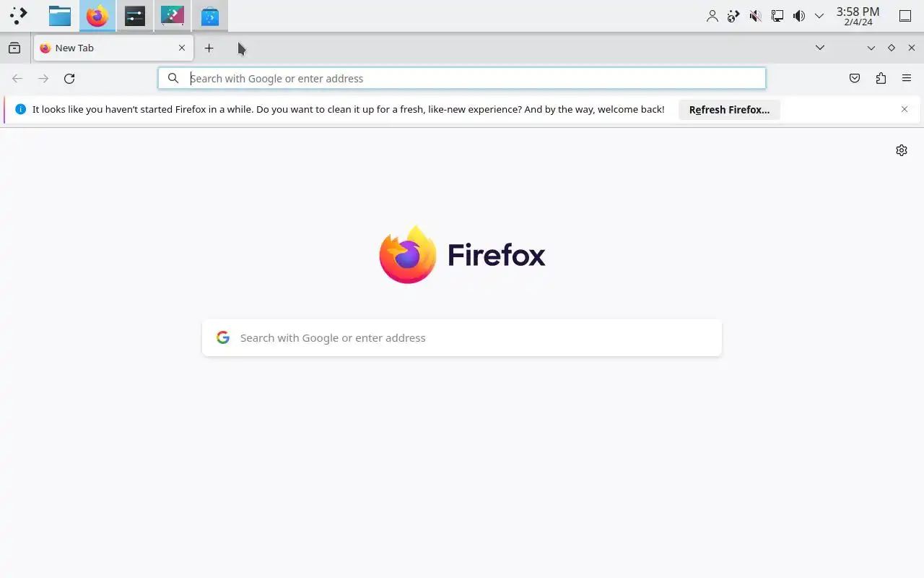Open the Discover software store icon
The width and height of the screenshot is (924, 578).
210,16
